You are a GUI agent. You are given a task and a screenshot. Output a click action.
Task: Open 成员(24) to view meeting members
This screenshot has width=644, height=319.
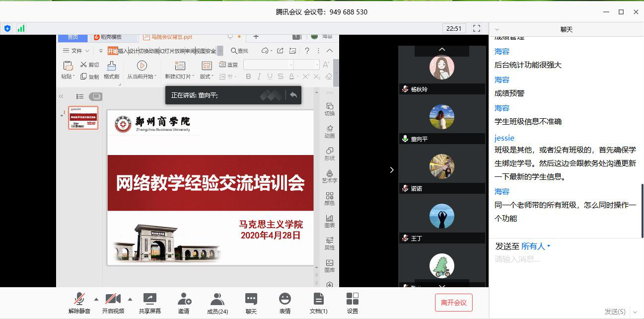(217, 302)
